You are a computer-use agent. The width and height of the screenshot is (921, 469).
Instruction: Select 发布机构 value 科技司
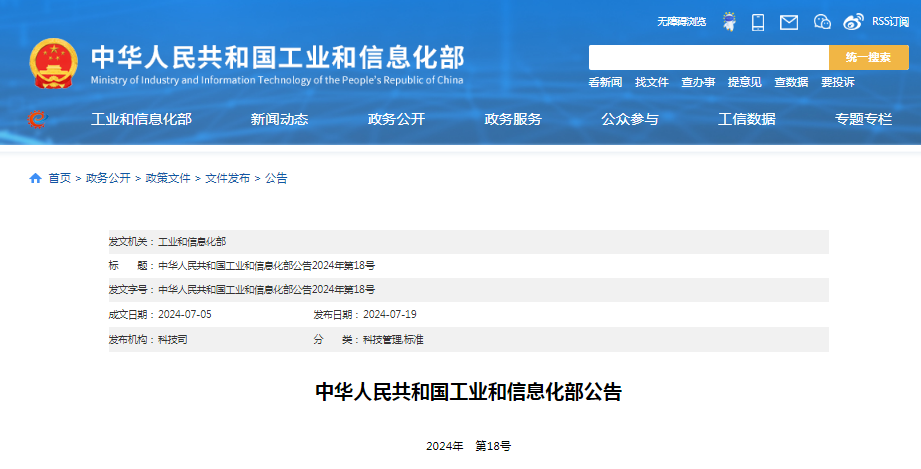173,340
